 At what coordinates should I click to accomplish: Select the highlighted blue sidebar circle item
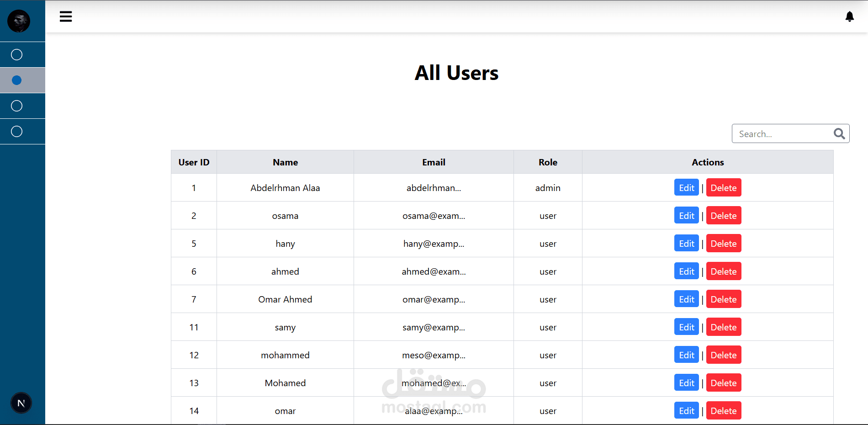pos(17,80)
